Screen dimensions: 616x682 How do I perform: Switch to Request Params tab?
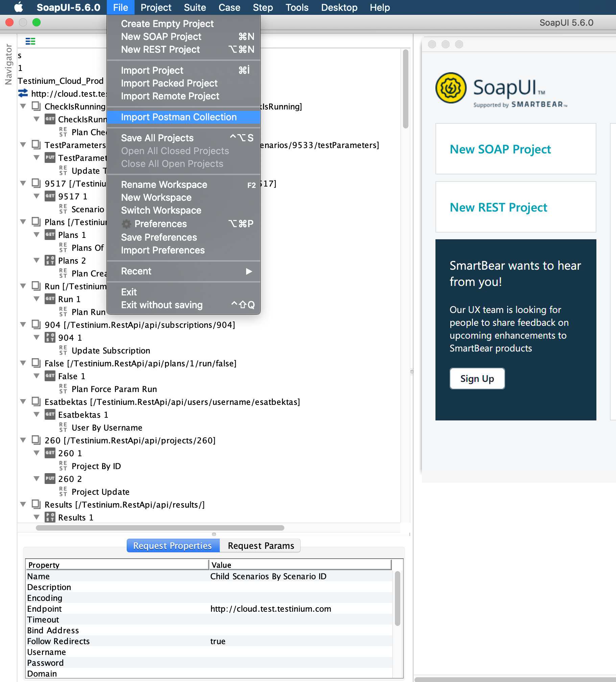[x=261, y=545]
